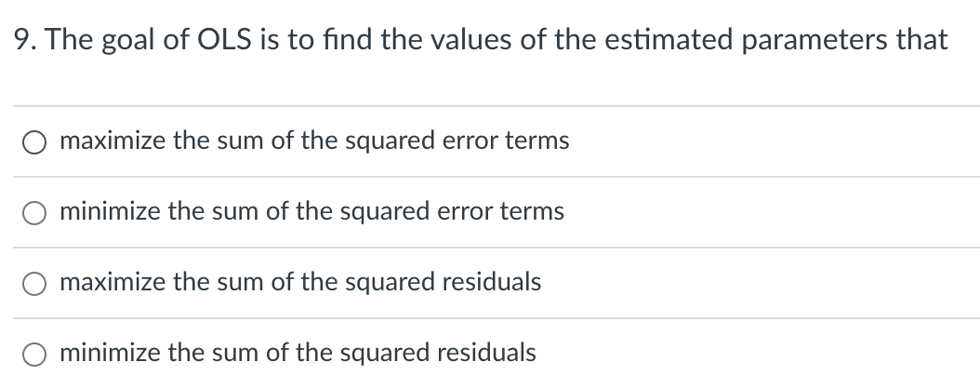Click 'error terms' in the first answer option
This screenshot has height=389, width=980.
pos(506,141)
